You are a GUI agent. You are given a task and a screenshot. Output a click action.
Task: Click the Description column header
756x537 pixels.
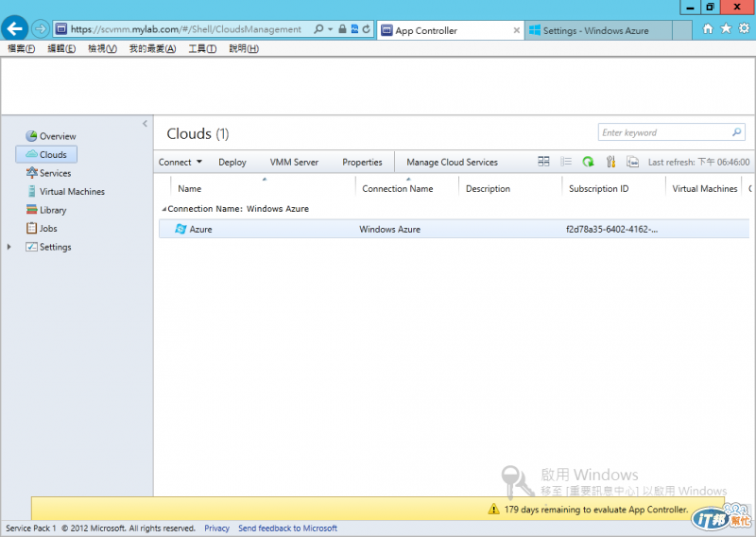coord(488,189)
